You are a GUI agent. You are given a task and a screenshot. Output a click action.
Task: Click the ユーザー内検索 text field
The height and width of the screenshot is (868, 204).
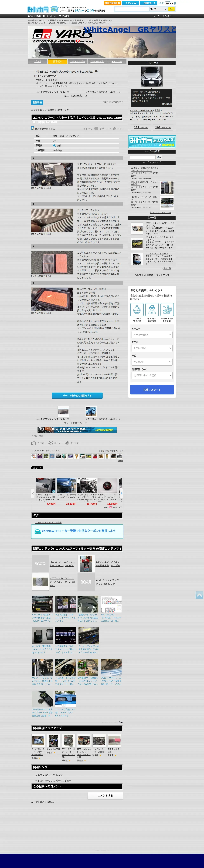142,157
